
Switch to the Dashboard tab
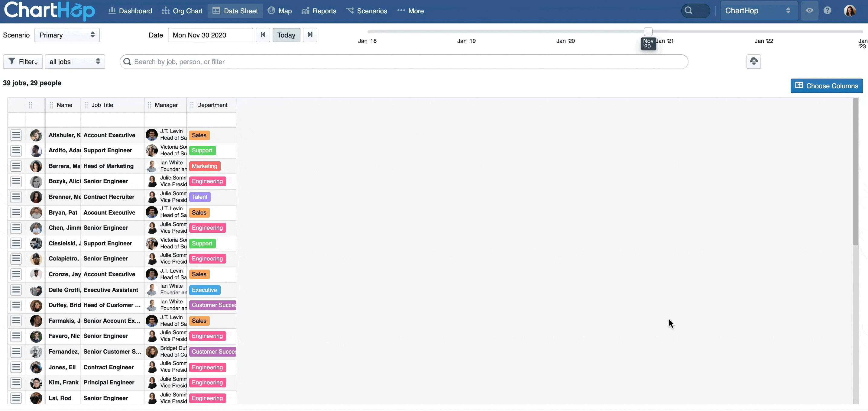tap(130, 11)
